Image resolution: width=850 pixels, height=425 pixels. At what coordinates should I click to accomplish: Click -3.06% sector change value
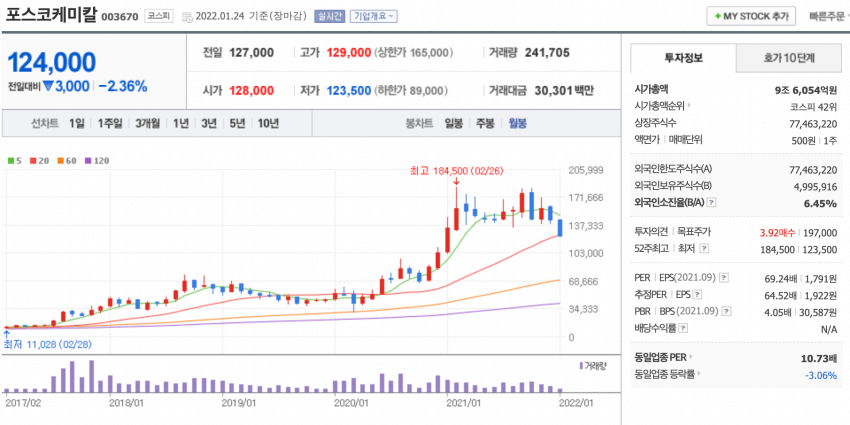(x=821, y=375)
